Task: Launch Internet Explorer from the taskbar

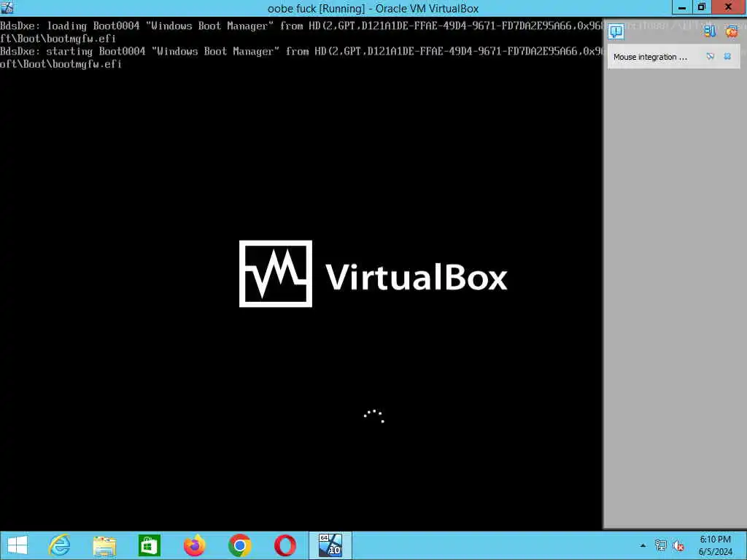Action: 60,545
